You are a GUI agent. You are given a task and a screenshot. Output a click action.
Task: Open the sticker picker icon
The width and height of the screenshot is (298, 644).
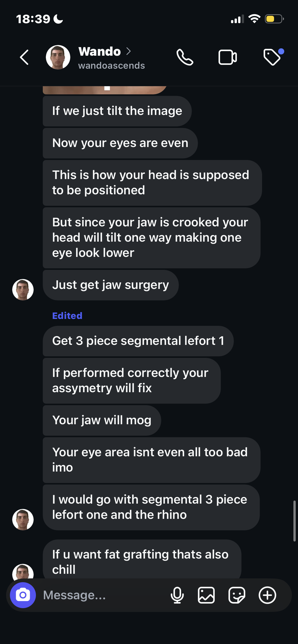click(237, 595)
